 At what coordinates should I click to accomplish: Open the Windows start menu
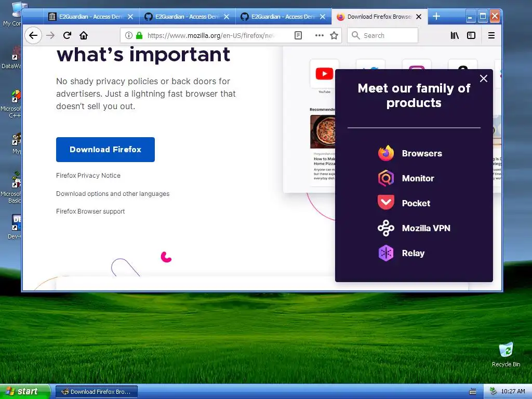click(25, 392)
